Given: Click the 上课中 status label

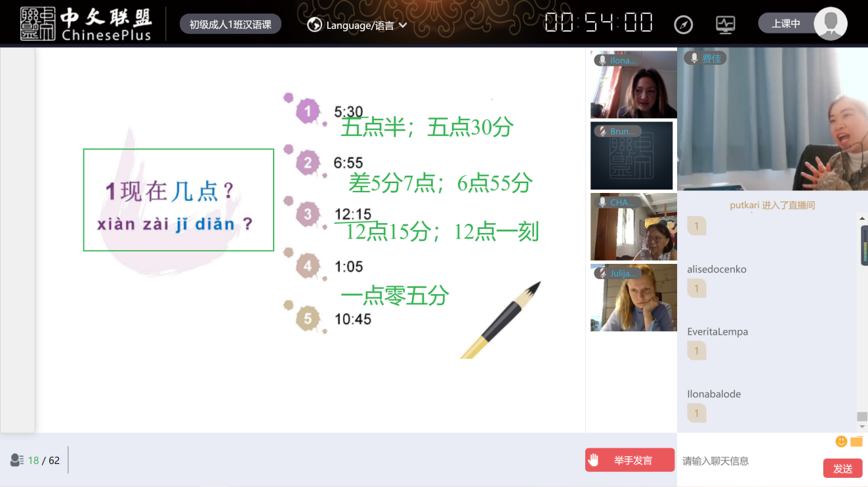Looking at the screenshot, I should point(785,24).
